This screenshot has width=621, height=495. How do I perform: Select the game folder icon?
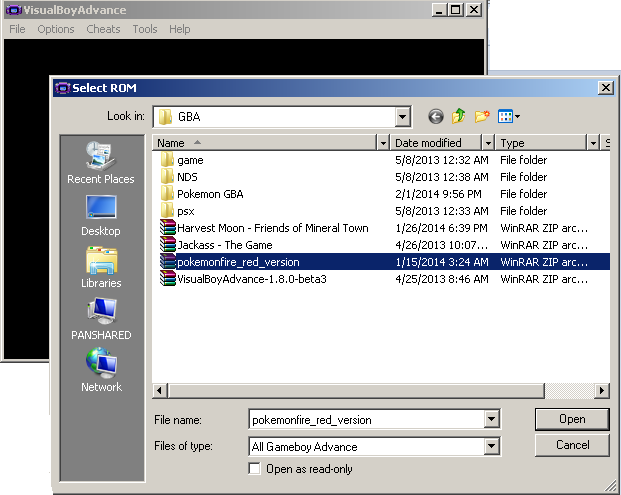coord(167,160)
